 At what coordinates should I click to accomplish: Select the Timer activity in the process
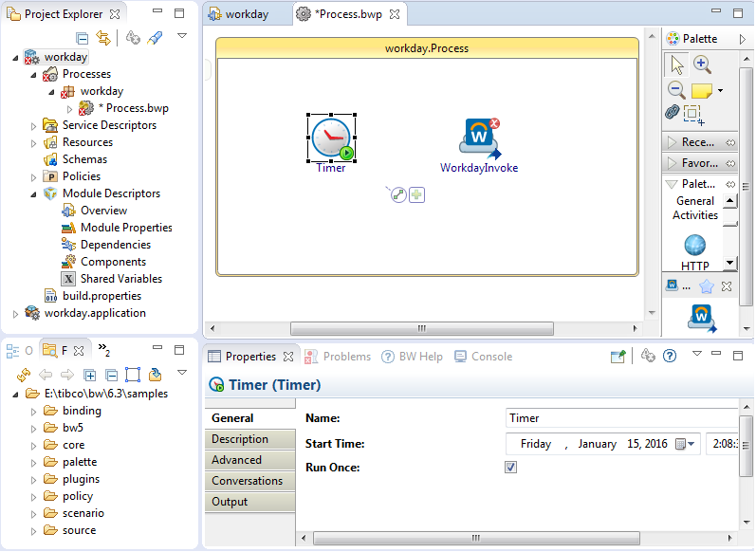[x=331, y=138]
